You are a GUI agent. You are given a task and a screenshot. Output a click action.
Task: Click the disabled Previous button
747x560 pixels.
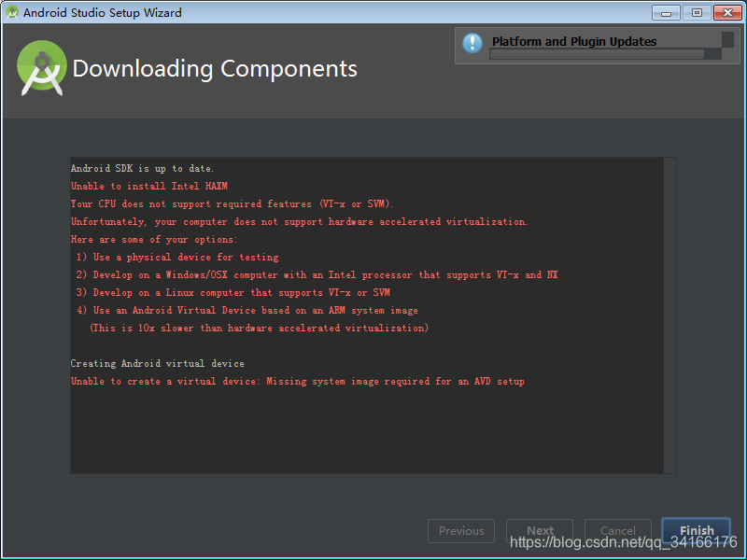[461, 531]
